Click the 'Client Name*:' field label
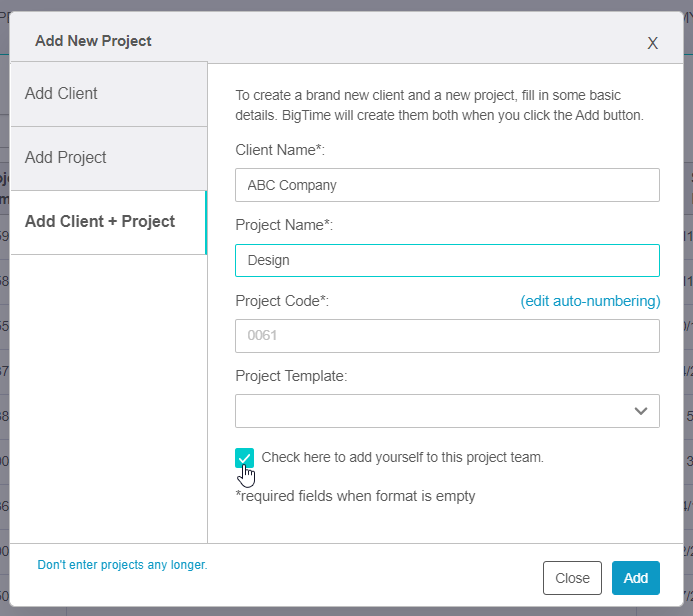The height and width of the screenshot is (616, 693). tap(280, 150)
